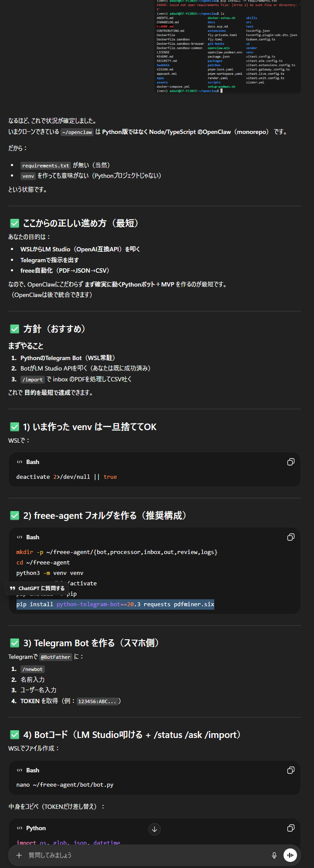Click the scroll-to-bottom arrow button
The image size is (314, 868).
(x=155, y=829)
